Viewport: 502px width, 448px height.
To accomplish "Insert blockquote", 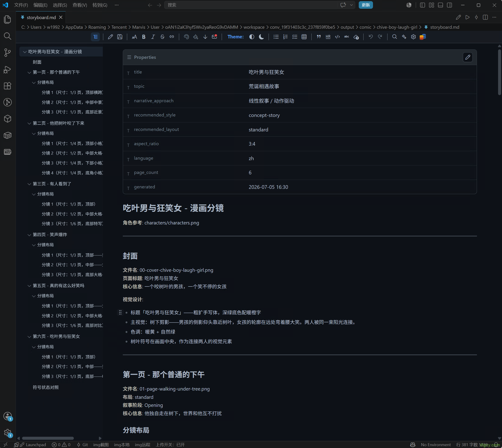I will [x=319, y=37].
